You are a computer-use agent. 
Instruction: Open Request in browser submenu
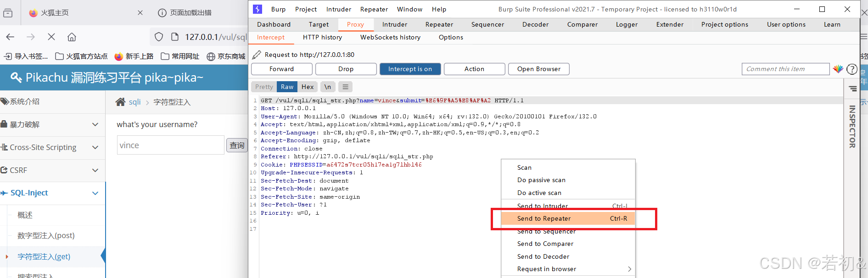(x=568, y=269)
